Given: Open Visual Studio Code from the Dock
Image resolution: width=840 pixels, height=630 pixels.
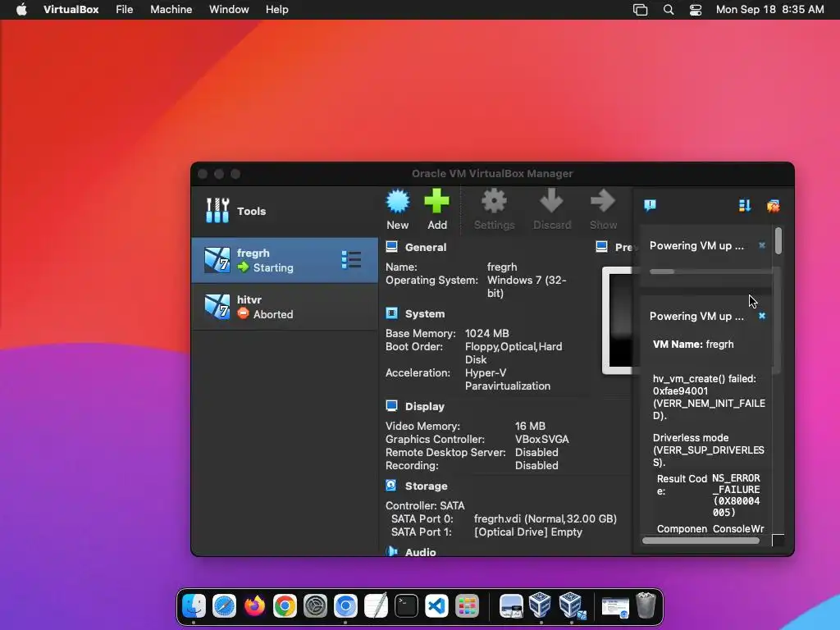Looking at the screenshot, I should coord(436,606).
